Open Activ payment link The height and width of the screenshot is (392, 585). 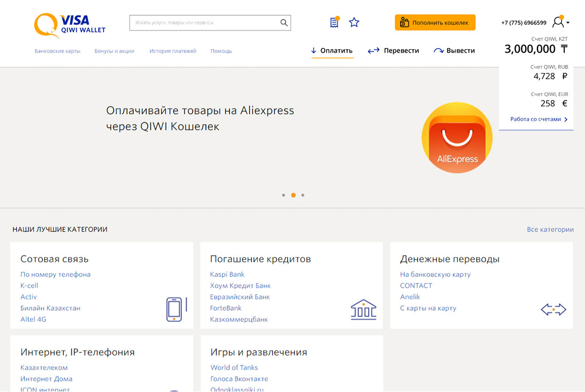coord(29,297)
